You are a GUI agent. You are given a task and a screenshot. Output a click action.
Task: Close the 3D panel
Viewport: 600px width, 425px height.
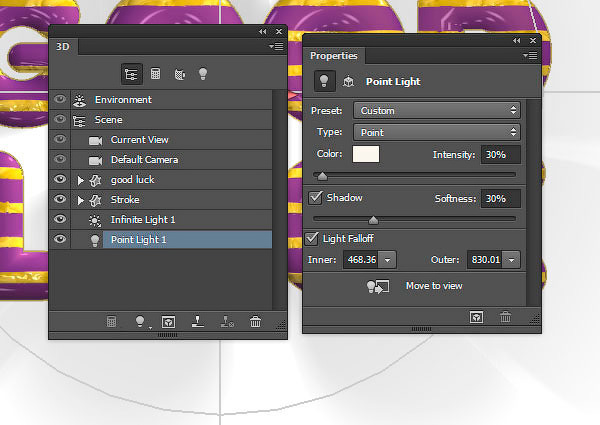tap(279, 32)
